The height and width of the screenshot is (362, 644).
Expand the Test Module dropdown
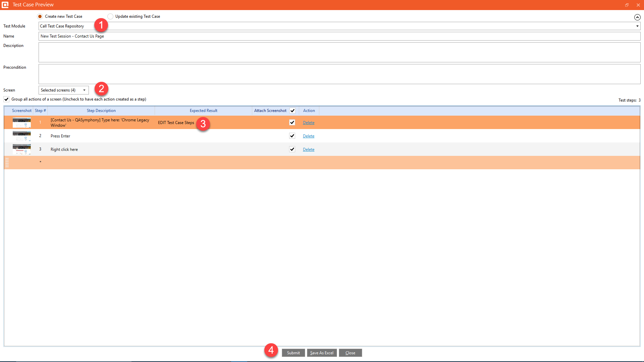click(637, 26)
